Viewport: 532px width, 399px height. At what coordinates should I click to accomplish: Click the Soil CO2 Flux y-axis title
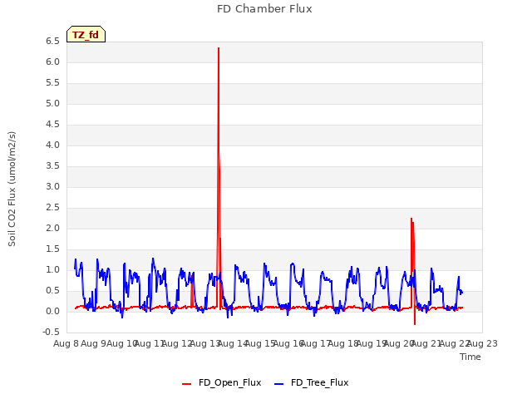coord(12,189)
